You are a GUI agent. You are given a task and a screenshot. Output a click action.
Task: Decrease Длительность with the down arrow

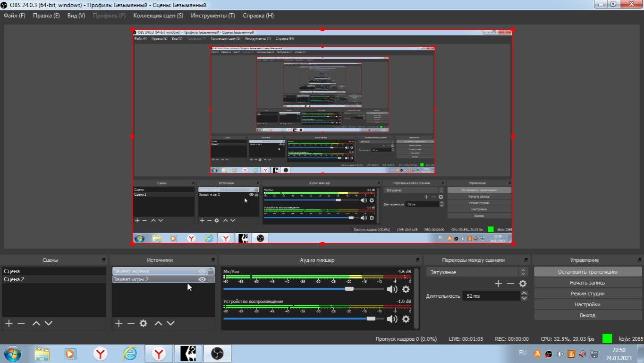click(524, 298)
